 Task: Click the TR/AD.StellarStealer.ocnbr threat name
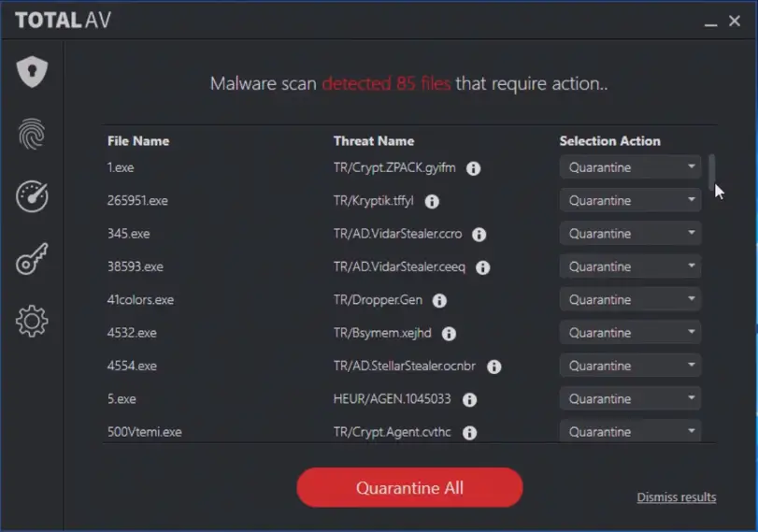click(405, 367)
